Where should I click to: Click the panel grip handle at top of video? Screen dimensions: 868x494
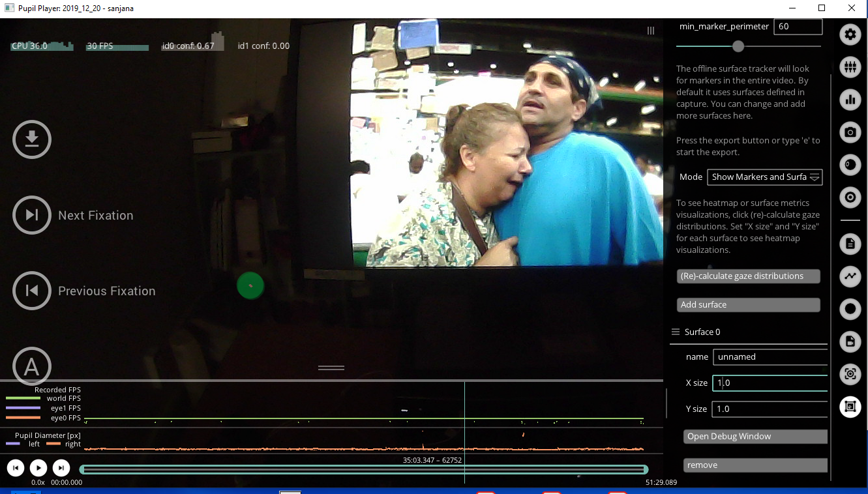(651, 31)
